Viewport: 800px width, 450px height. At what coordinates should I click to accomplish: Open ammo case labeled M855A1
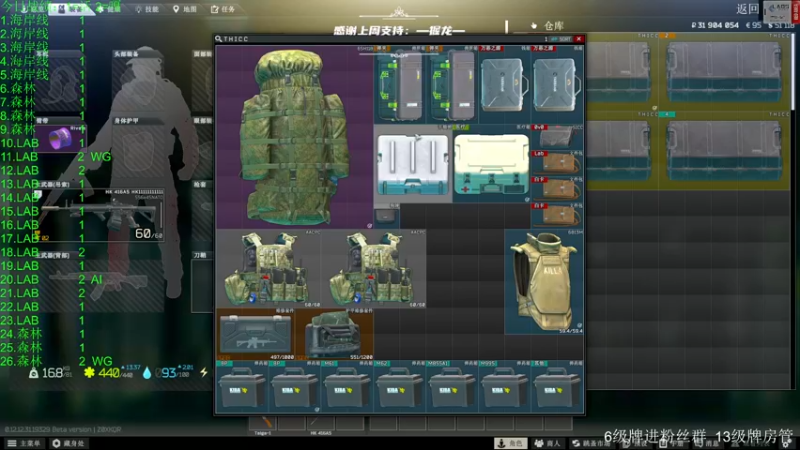tap(453, 387)
